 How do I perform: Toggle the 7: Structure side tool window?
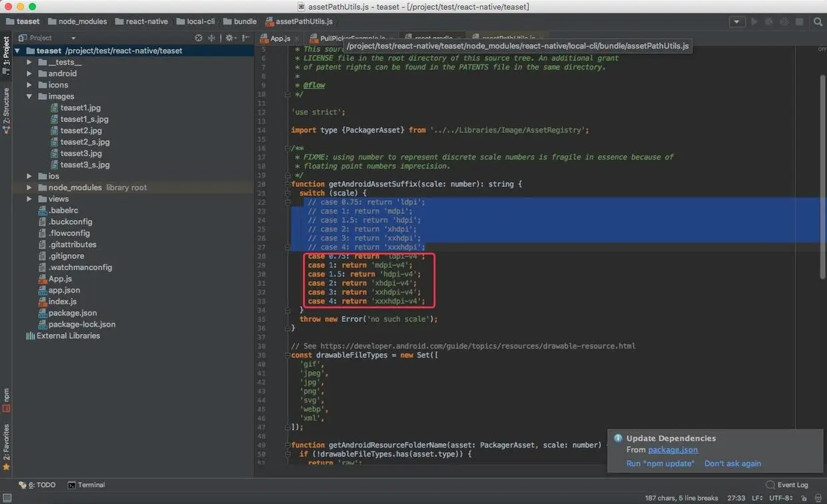click(6, 110)
